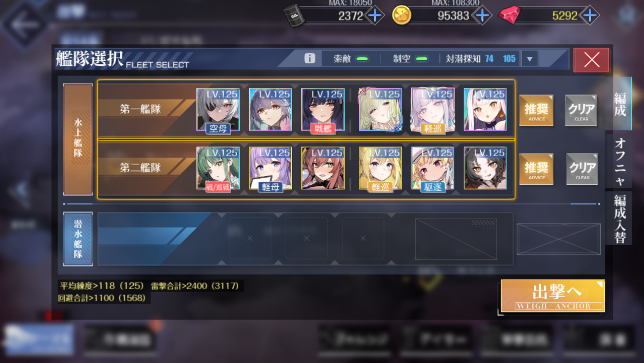Tap the gold coin resource icon
This screenshot has height=363, width=644.
click(401, 15)
